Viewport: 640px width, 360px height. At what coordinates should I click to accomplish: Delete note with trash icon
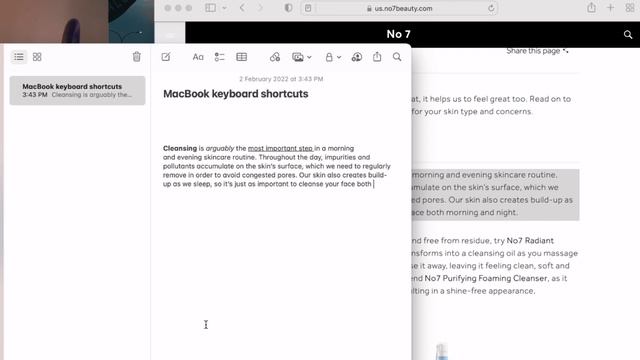(x=137, y=57)
